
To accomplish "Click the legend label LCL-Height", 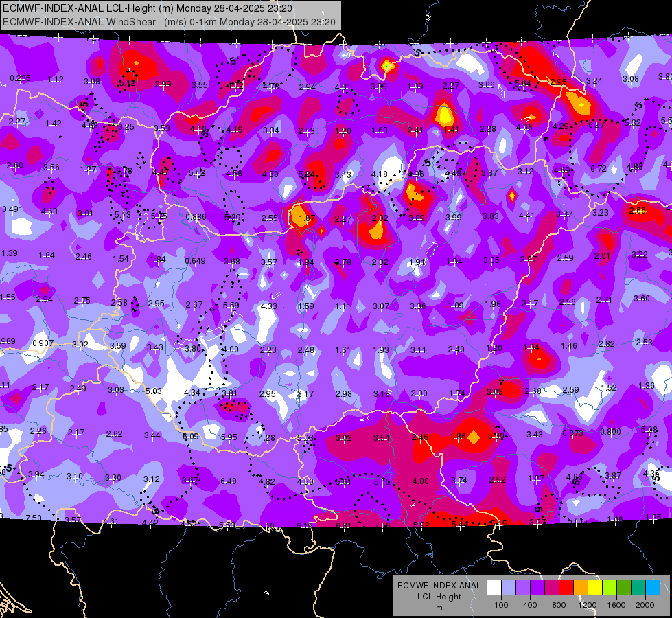I will point(439,597).
